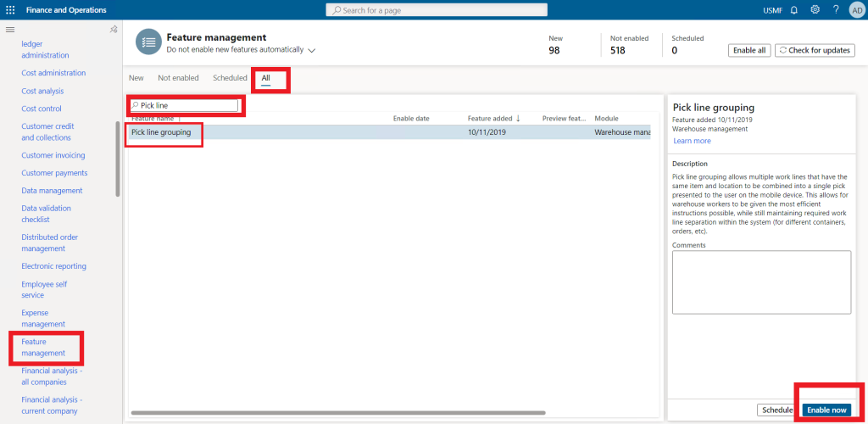The height and width of the screenshot is (424, 868).
Task: Open the AD user avatar
Action: [856, 10]
